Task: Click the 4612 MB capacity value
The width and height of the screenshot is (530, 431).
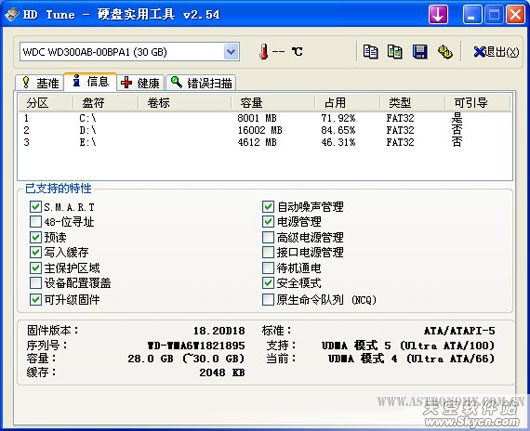Action: 257,142
